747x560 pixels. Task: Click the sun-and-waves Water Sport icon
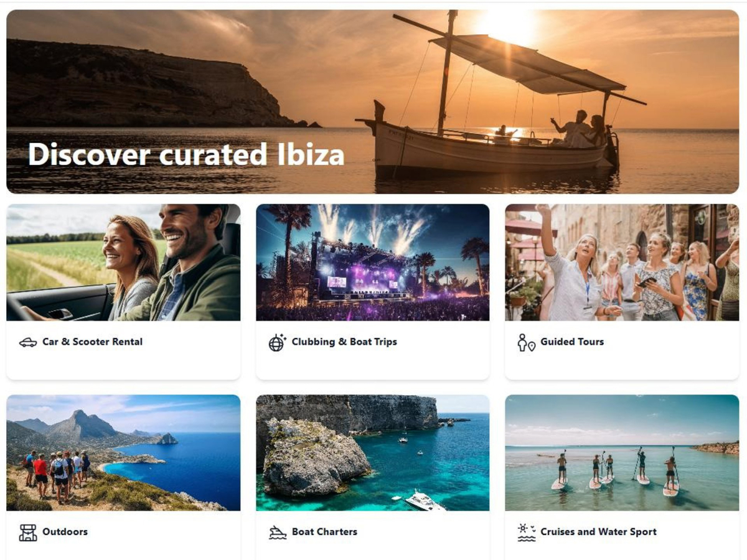(527, 533)
